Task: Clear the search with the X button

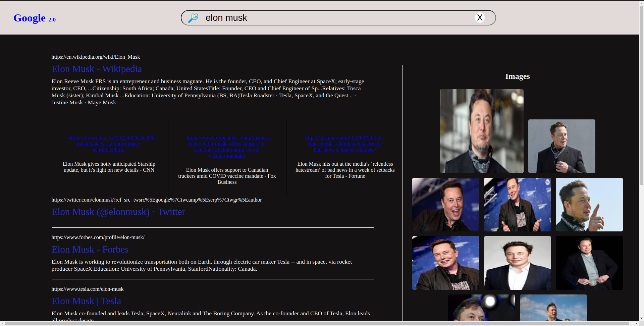Action: point(480,18)
